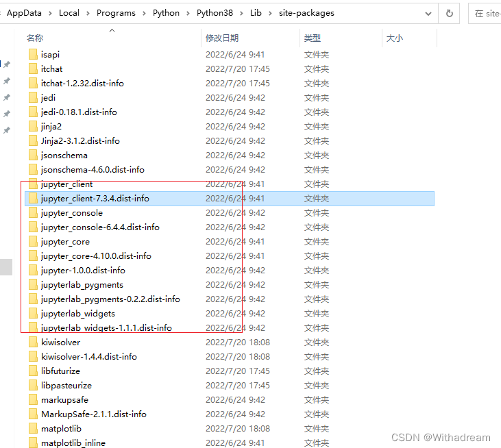
Task: Click the jupyter_console folder icon
Action: [33, 212]
